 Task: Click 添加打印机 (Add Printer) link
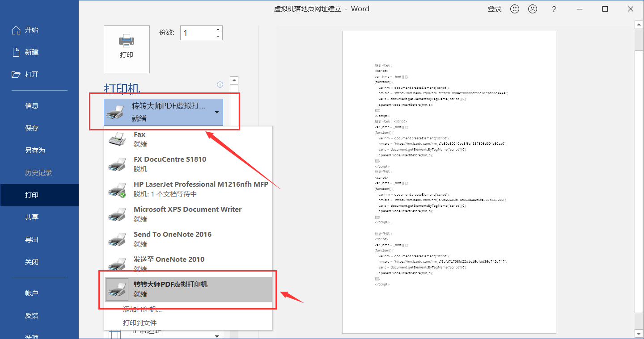(142, 309)
